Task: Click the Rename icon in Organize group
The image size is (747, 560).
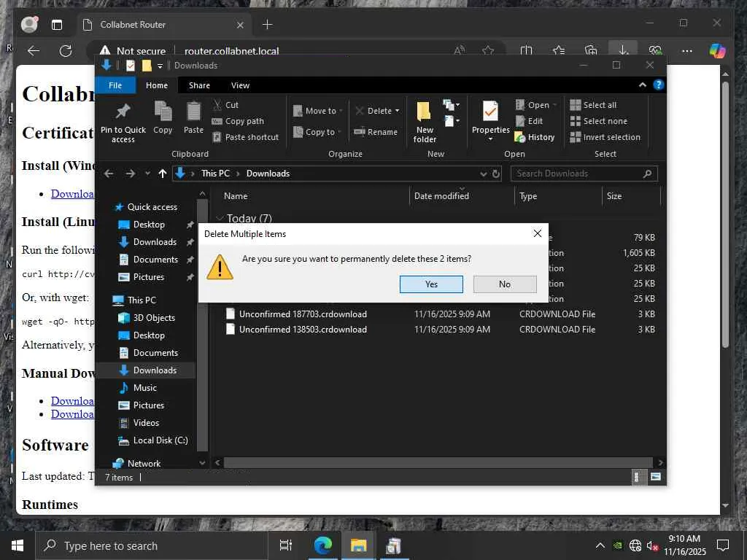Action: point(359,132)
